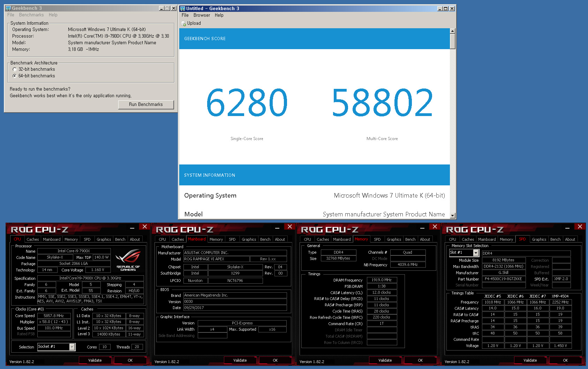Open the Socket #1 selection dropdown
Screen dimensions: 588x369
click(72, 347)
